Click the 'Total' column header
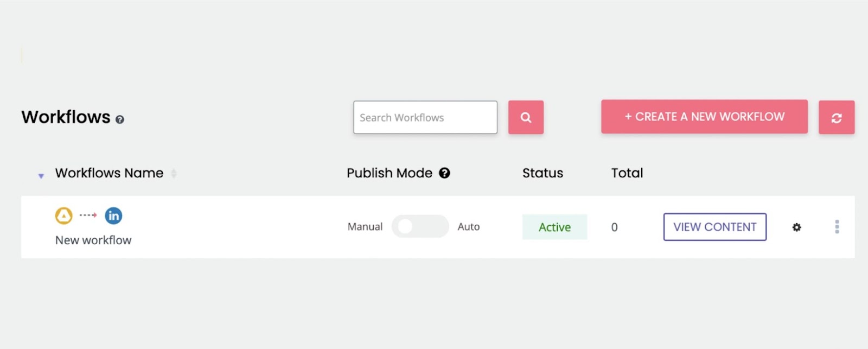This screenshot has height=349, width=868. (627, 173)
